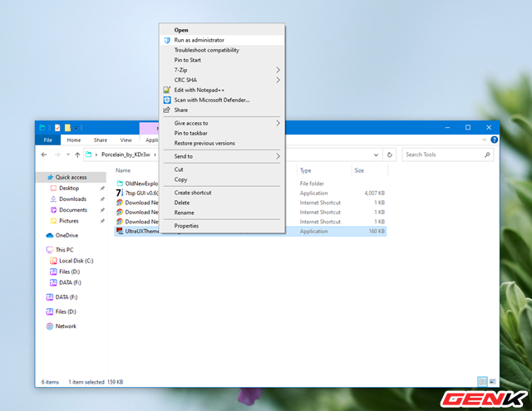Open the address bar history dropdown
The image size is (532, 411).
[x=376, y=154]
